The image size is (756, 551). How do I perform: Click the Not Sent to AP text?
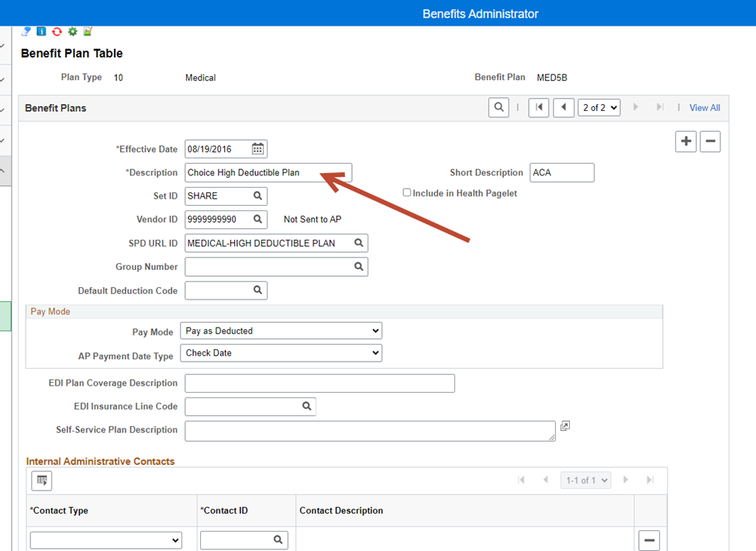[312, 220]
